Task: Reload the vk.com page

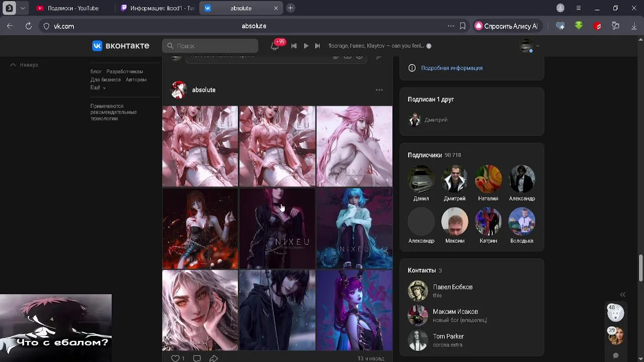Action: 29,26
